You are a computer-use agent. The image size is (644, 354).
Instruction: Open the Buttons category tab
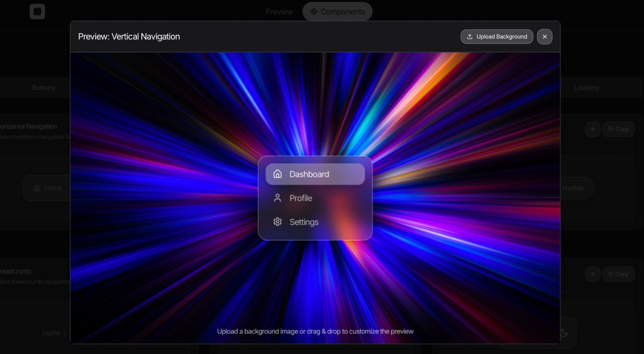(43, 87)
